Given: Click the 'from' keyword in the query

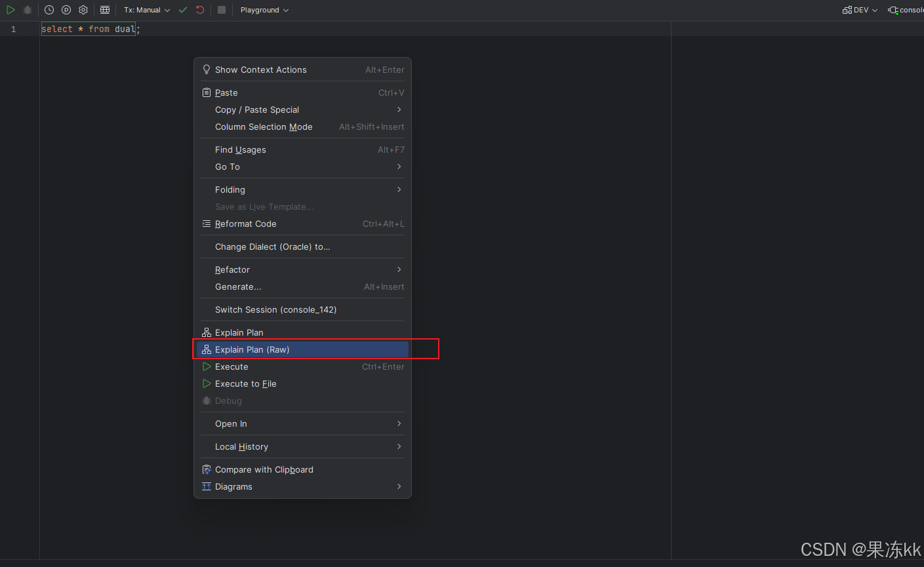Looking at the screenshot, I should 99,29.
